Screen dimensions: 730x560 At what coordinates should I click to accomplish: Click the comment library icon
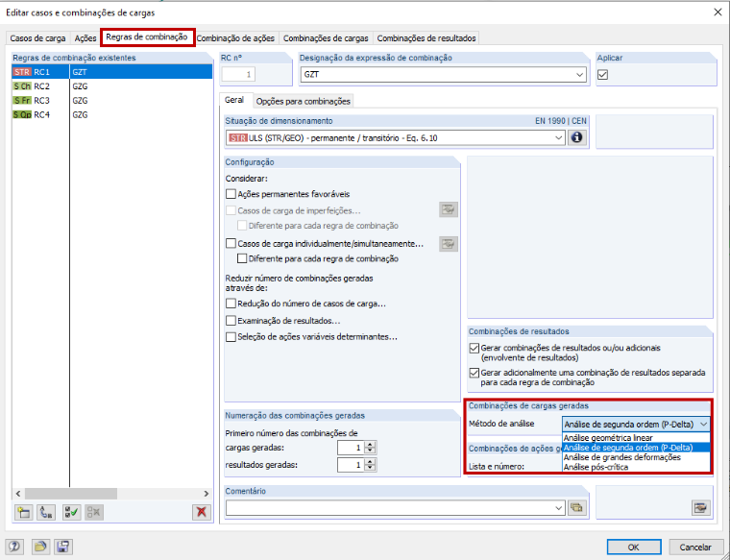(576, 508)
